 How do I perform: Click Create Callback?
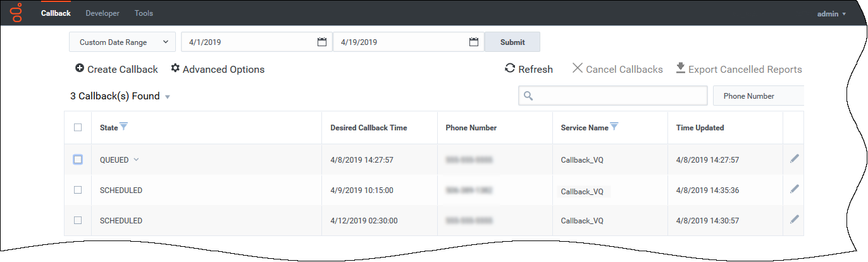pyautogui.click(x=116, y=69)
